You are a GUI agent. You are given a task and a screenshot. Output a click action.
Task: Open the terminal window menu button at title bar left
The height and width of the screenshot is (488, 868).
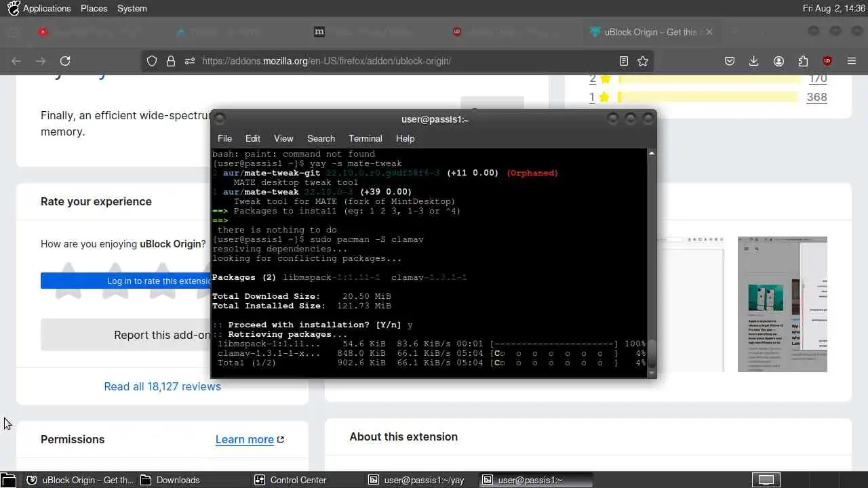(x=219, y=119)
